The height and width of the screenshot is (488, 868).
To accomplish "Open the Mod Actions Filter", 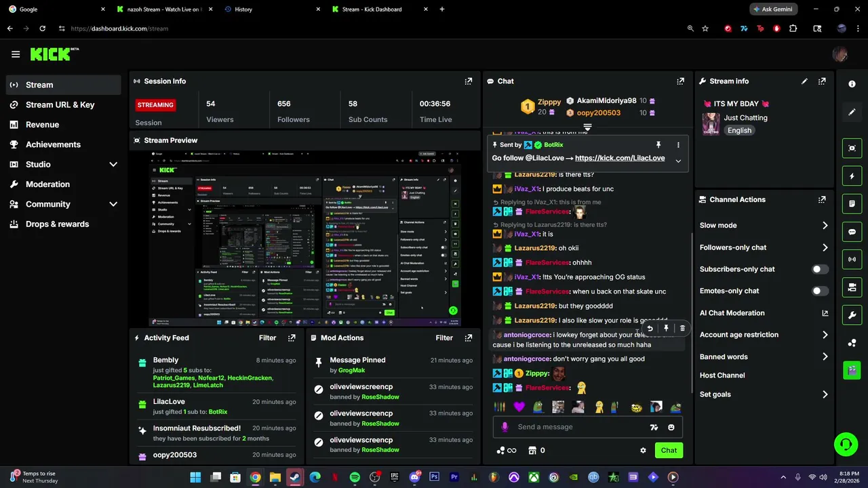I will tap(444, 338).
